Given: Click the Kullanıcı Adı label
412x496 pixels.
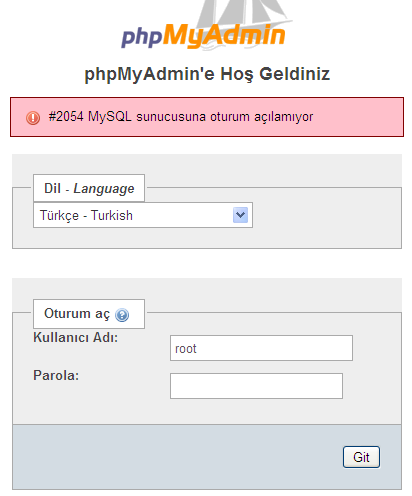Looking at the screenshot, I should point(76,337).
